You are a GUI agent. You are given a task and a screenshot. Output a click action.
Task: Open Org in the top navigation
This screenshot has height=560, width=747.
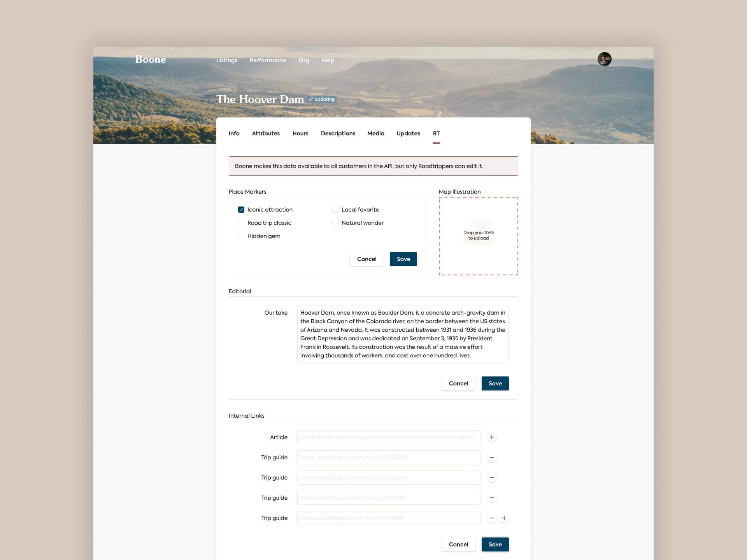[x=304, y=60]
